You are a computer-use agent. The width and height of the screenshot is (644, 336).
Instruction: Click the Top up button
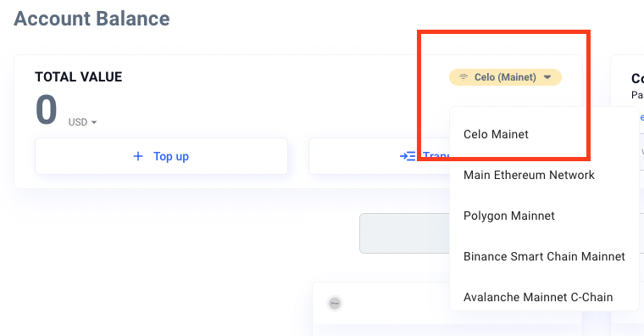point(161,156)
